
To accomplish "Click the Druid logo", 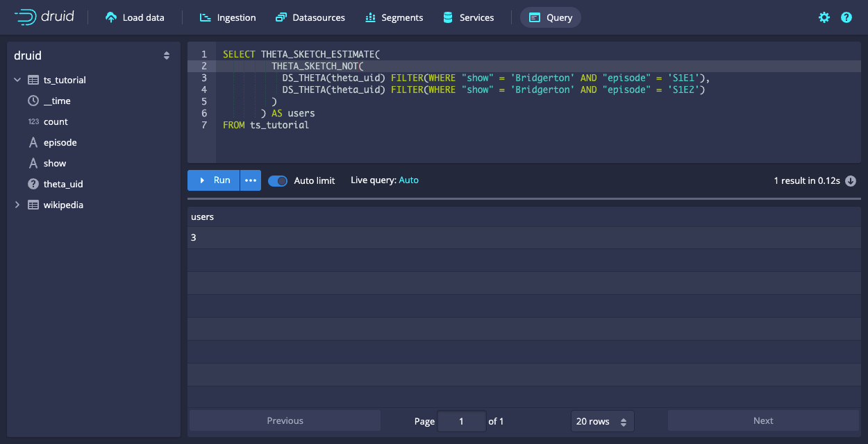I will coord(42,17).
